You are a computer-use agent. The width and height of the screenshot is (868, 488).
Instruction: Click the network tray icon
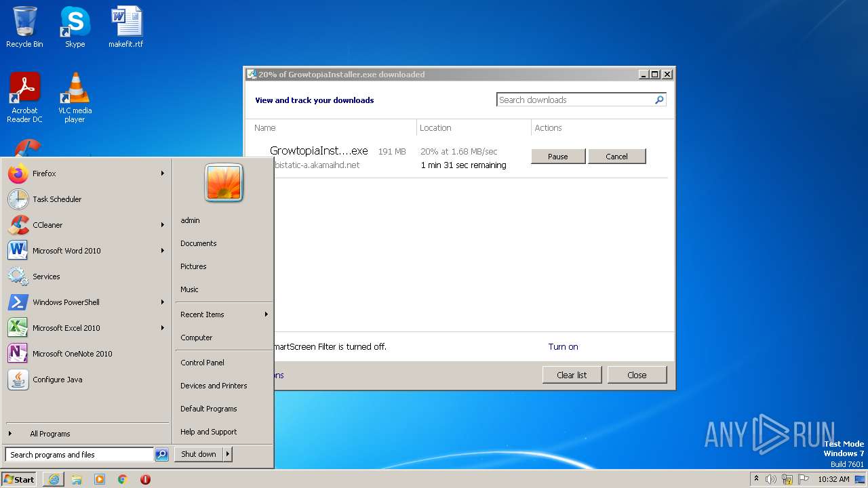pyautogui.click(x=787, y=479)
